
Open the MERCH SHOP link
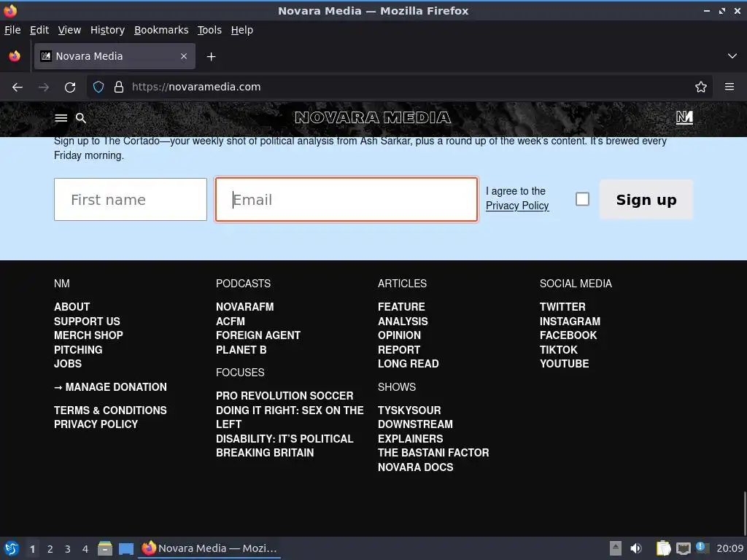pyautogui.click(x=88, y=335)
